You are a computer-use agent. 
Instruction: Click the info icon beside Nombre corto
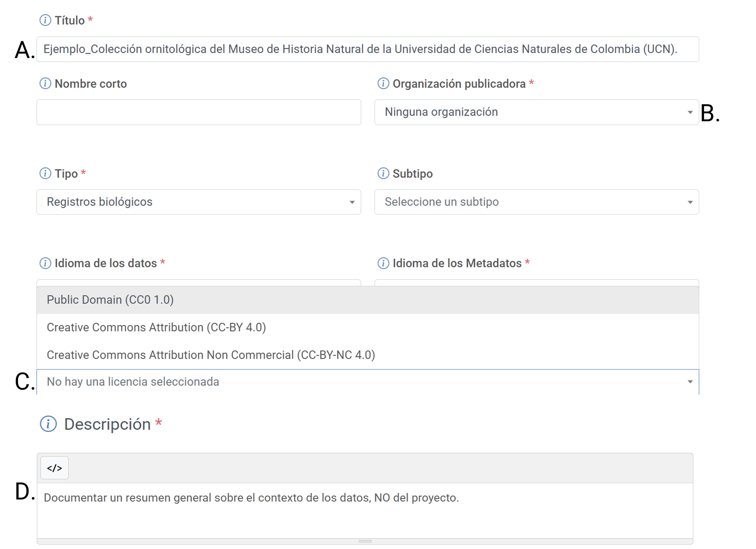coord(45,84)
